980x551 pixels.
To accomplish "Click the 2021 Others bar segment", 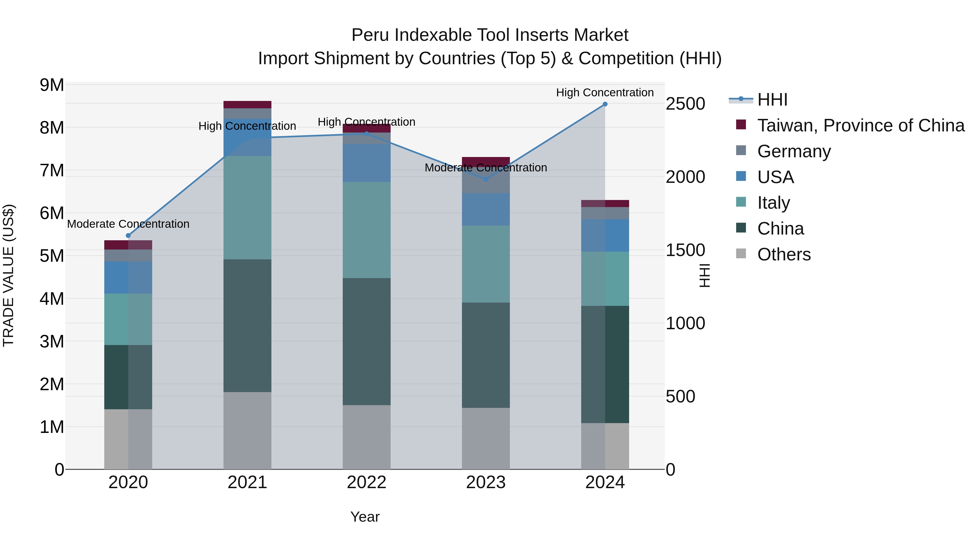I will [x=247, y=430].
